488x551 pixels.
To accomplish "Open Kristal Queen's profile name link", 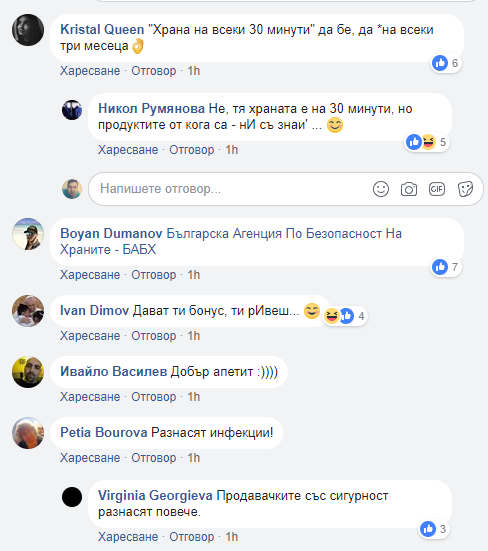I will pyautogui.click(x=102, y=30).
